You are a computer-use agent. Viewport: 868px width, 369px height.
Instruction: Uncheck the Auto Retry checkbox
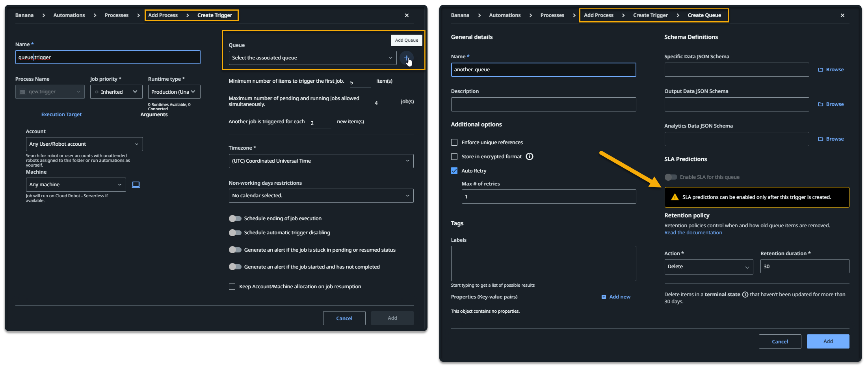coord(454,171)
